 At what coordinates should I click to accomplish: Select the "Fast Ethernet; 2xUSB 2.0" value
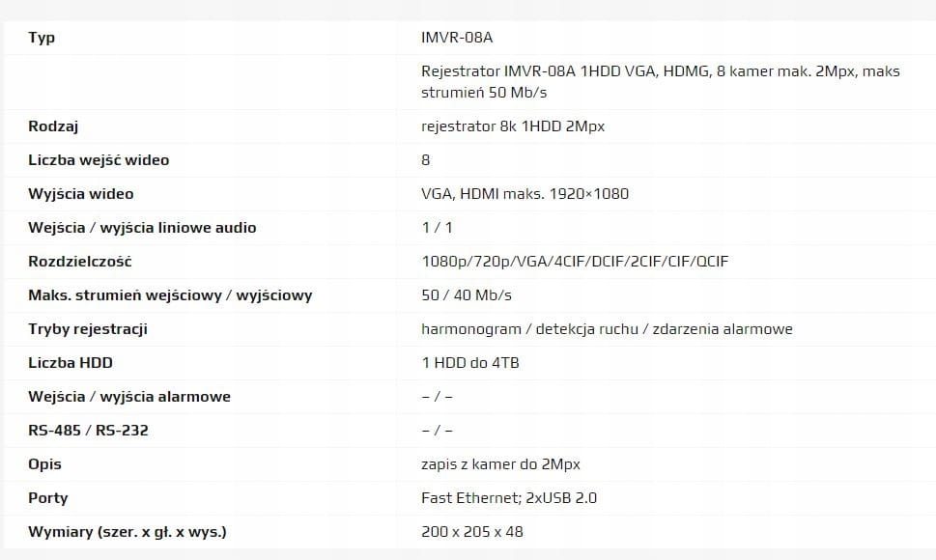(508, 498)
